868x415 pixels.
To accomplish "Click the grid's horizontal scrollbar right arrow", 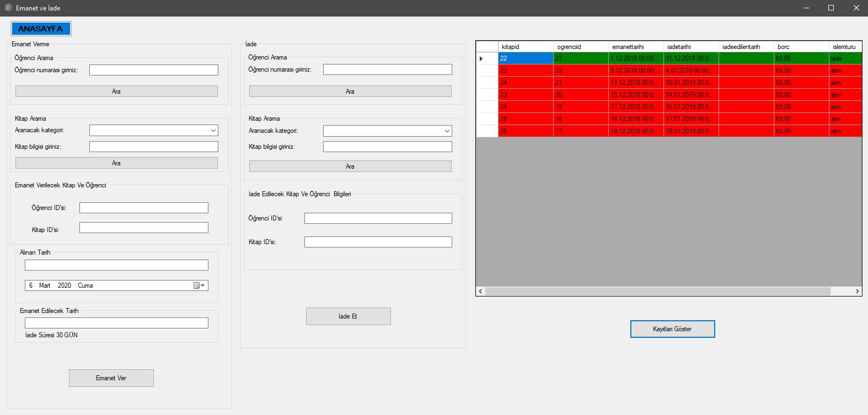I will (x=857, y=291).
